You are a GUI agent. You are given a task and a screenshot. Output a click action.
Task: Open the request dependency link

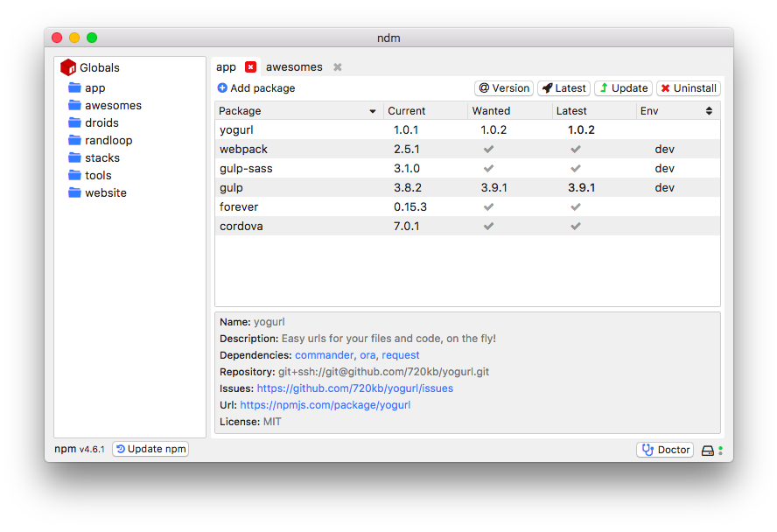pyautogui.click(x=401, y=355)
